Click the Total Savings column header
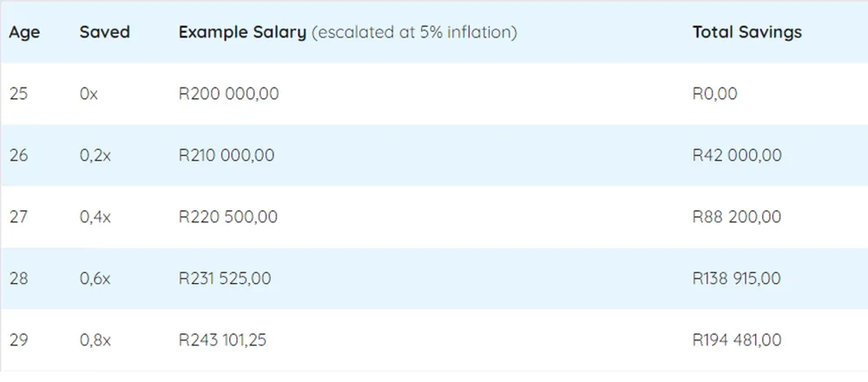Image resolution: width=868 pixels, height=382 pixels. click(x=746, y=32)
